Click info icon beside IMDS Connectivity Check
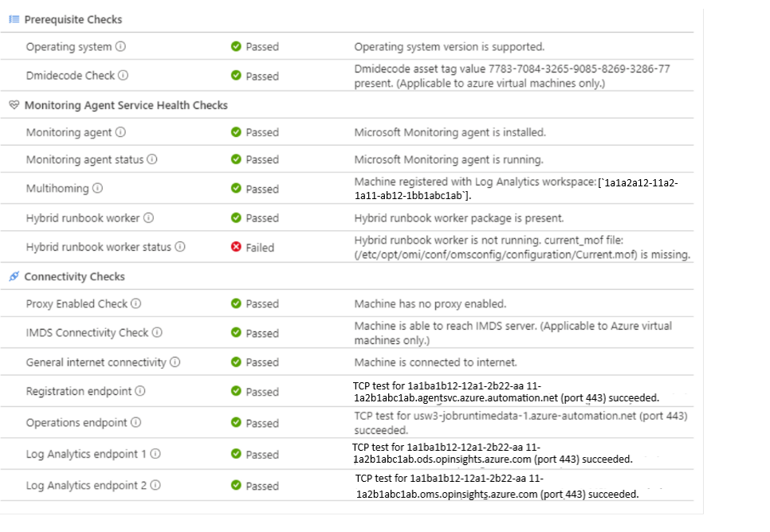This screenshot has width=770, height=532. (157, 333)
